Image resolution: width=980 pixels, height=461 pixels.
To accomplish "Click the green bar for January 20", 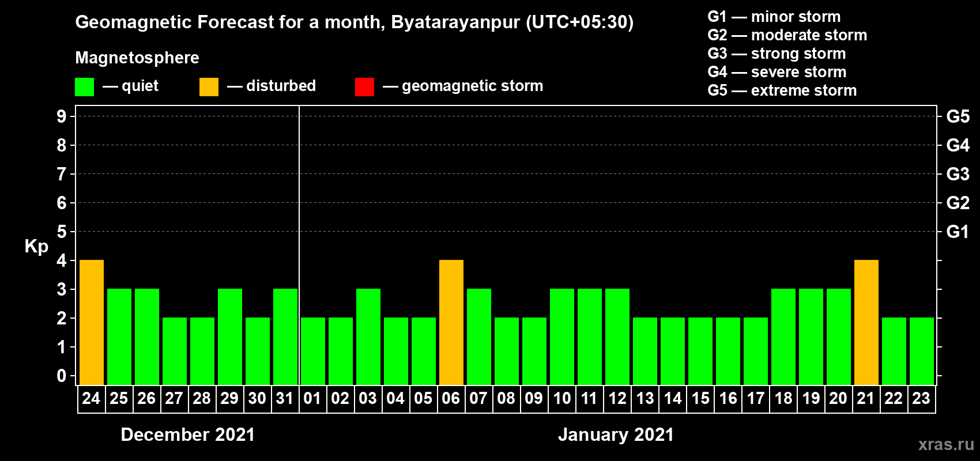I will [x=839, y=337].
